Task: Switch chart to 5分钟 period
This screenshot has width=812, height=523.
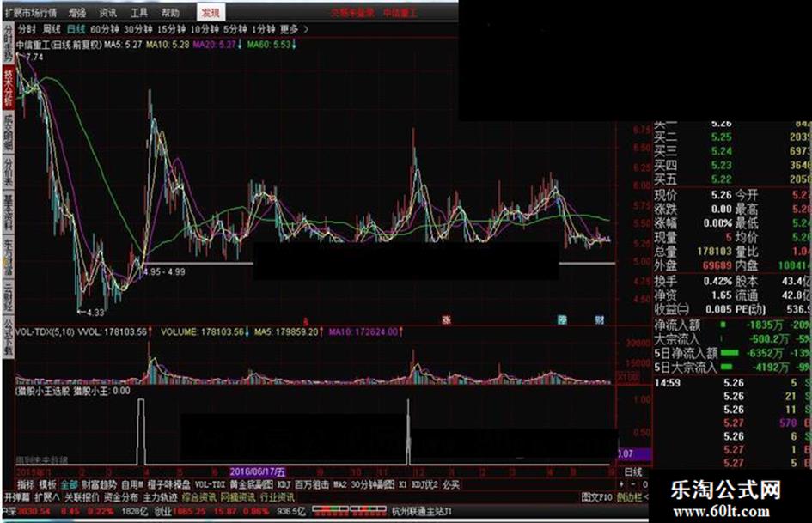Action: tap(235, 29)
